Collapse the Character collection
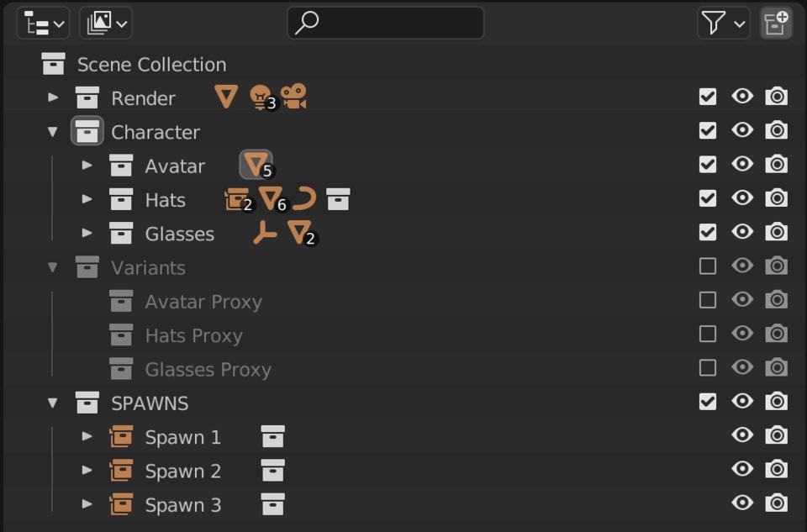 tap(52, 131)
